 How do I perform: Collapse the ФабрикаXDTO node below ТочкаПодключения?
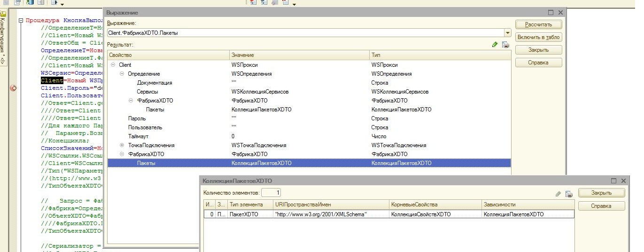point(122,154)
